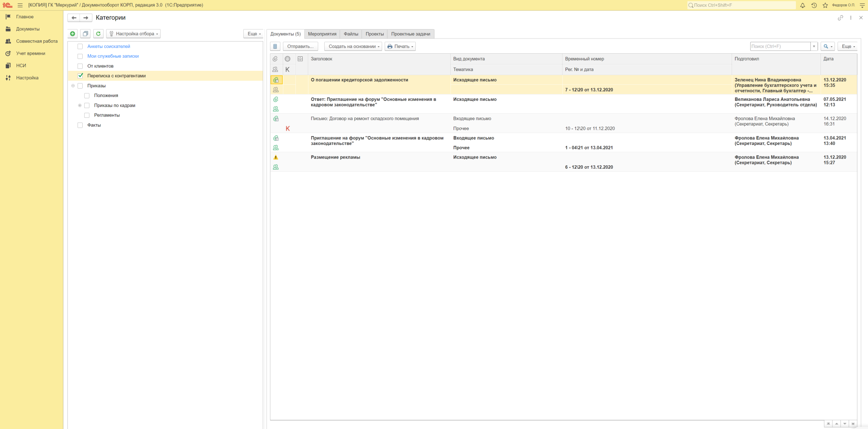Image resolution: width=868 pixels, height=429 pixels.
Task: Open Учет времени in the sidebar
Action: [31, 53]
